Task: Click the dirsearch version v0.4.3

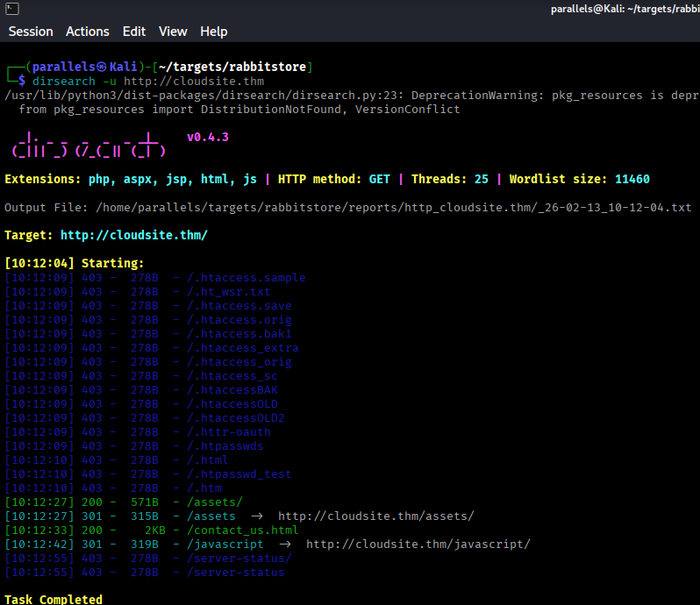Action: (208, 137)
